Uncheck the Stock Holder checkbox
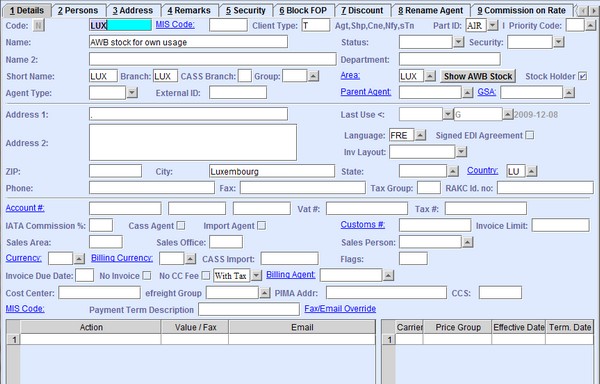Viewport: 600px width, 384px height. pyautogui.click(x=582, y=76)
